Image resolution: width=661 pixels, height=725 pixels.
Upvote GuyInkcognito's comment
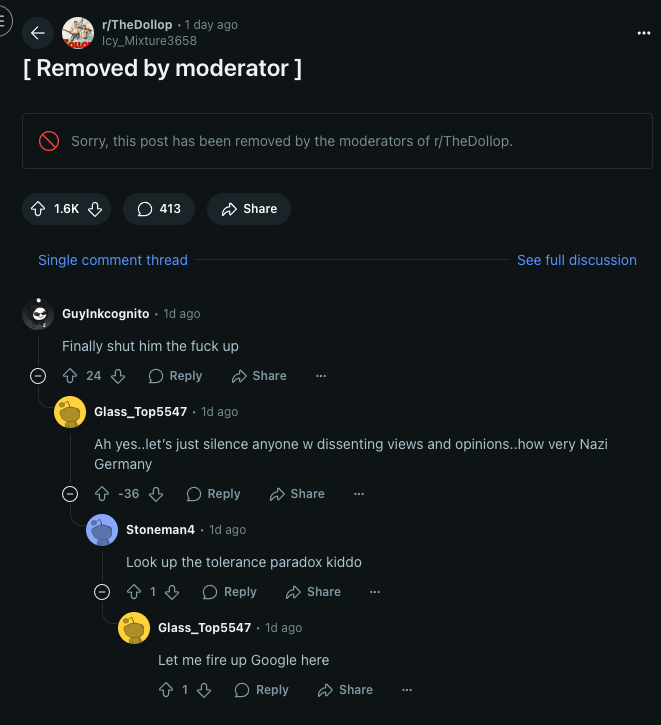[70, 376]
